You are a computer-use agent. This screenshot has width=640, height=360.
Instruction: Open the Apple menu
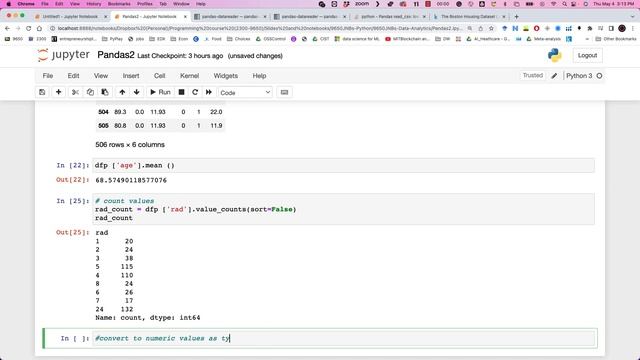tap(8, 4)
